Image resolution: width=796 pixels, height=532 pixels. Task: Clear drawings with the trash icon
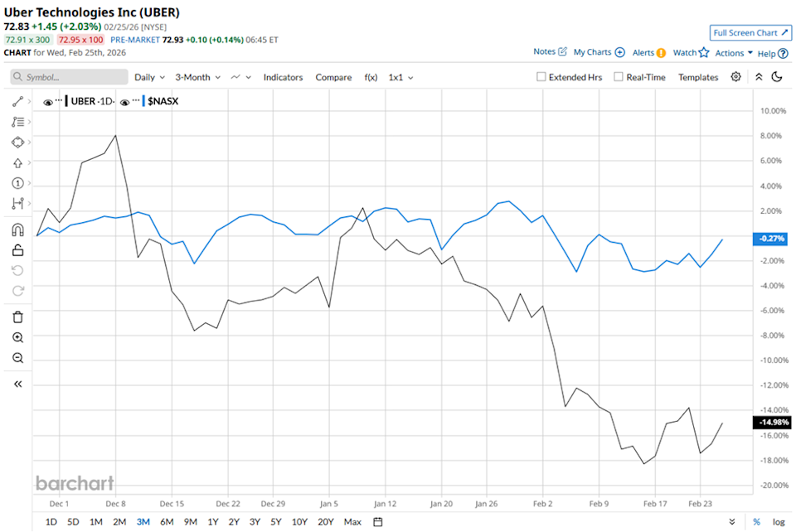[18, 317]
